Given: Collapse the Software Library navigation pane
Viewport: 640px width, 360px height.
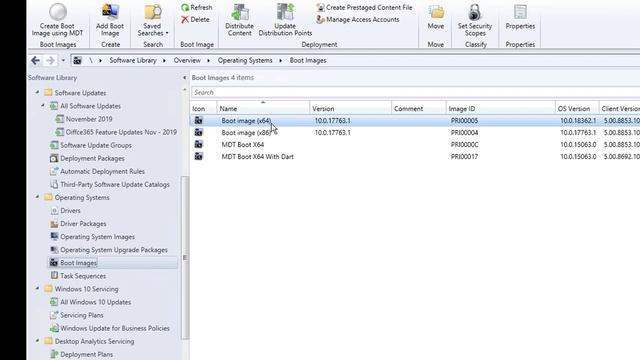Looking at the screenshot, I should coord(184,78).
